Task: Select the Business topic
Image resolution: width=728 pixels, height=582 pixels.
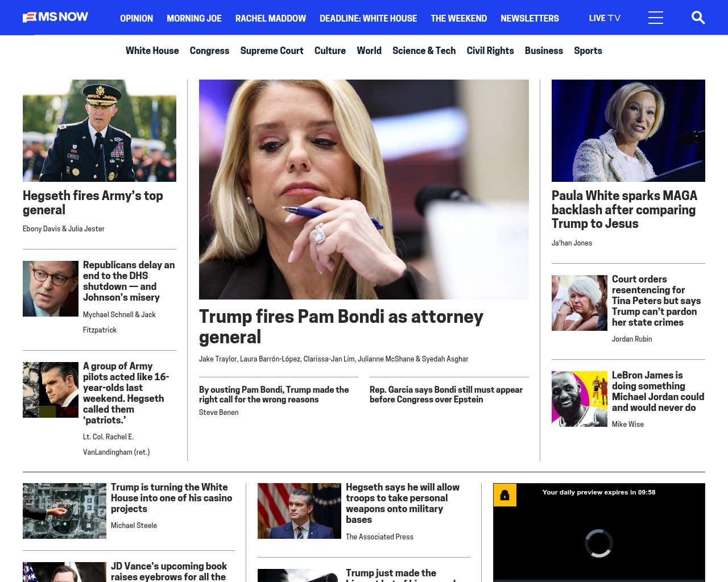Action: click(544, 51)
